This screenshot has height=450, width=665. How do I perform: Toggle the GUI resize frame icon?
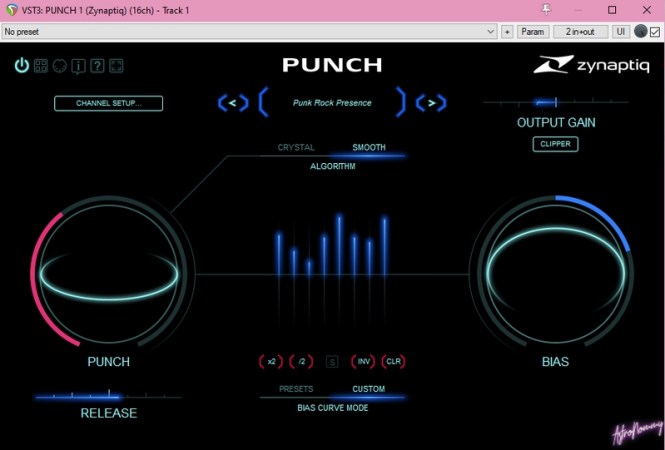[116, 66]
